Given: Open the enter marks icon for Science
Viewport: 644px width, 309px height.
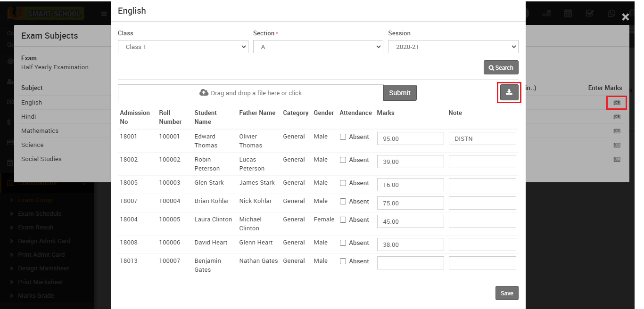Looking at the screenshot, I should click(617, 145).
